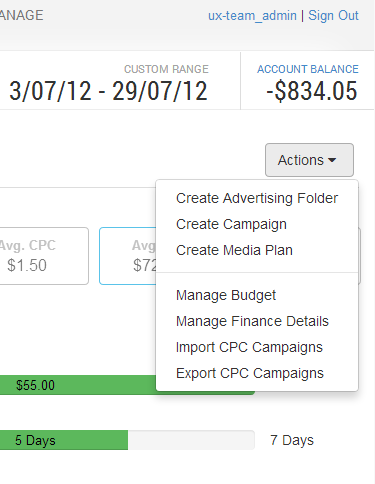The image size is (375, 484).
Task: Click the Sign Out link
Action: click(x=333, y=15)
